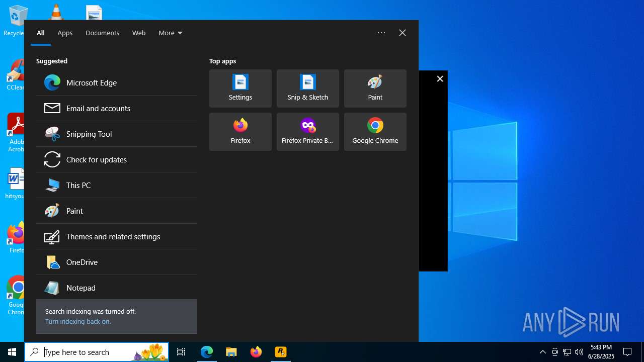
Task: Launch Google Chrome tile
Action: [x=375, y=132]
